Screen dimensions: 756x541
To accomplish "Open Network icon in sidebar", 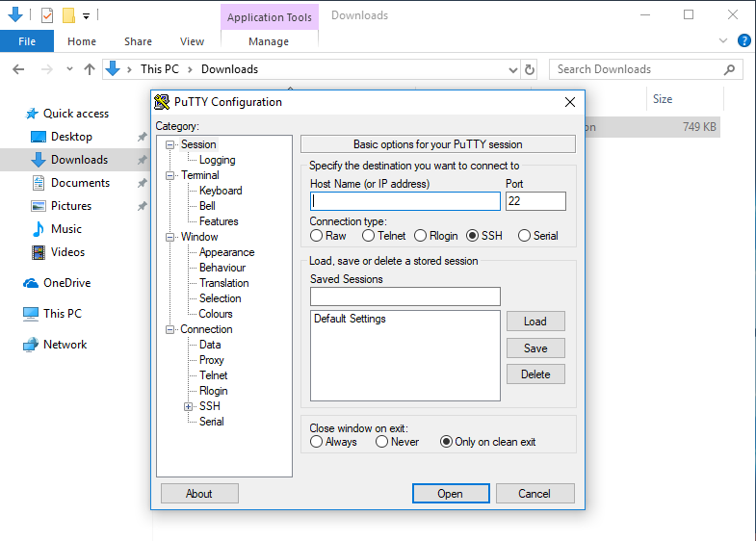I will [31, 345].
